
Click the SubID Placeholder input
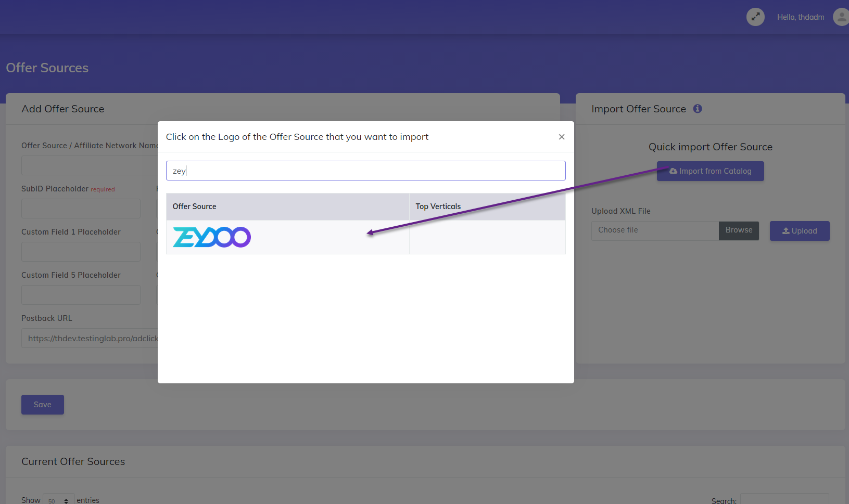[x=81, y=209]
